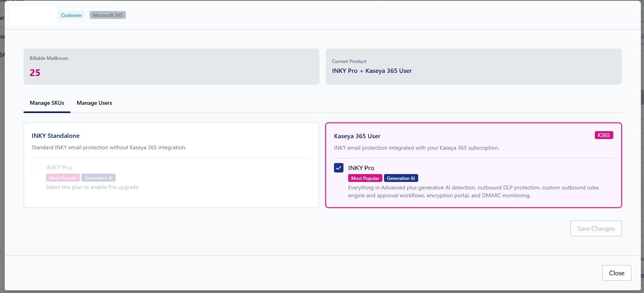The image size is (644, 293).
Task: Tick the disabled INKY Pro checkbox in INKY Standalone
Action: click(x=37, y=167)
